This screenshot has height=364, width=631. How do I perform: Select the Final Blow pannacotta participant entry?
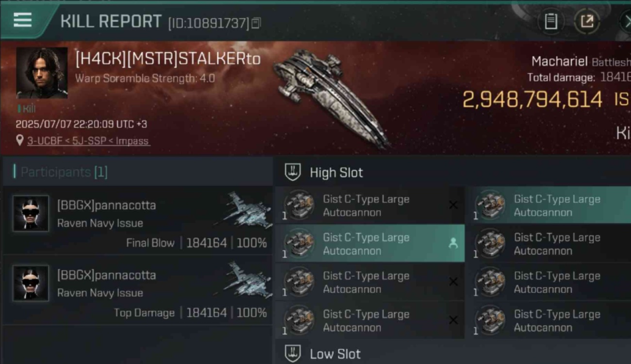coord(137,221)
